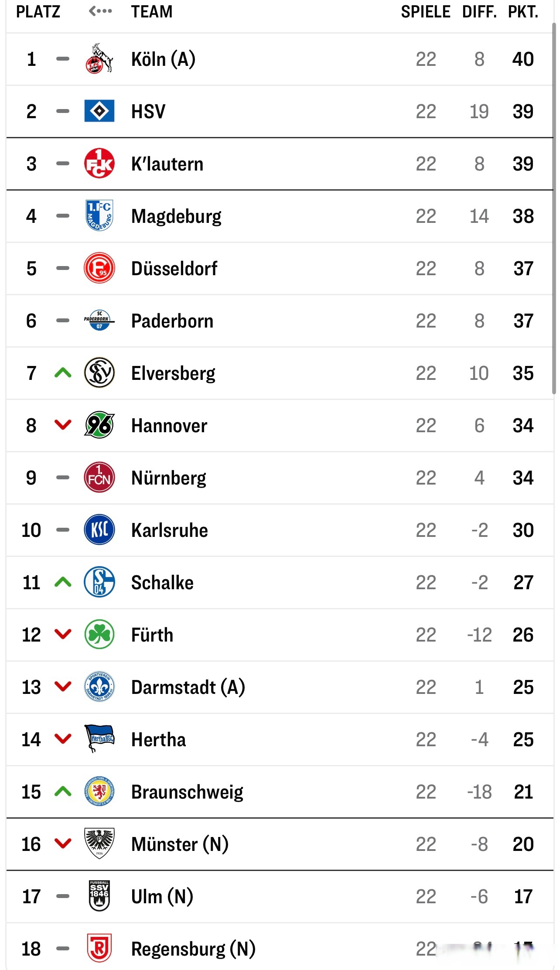The height and width of the screenshot is (970, 560).
Task: Click the HSV diamond logo
Action: click(x=99, y=111)
